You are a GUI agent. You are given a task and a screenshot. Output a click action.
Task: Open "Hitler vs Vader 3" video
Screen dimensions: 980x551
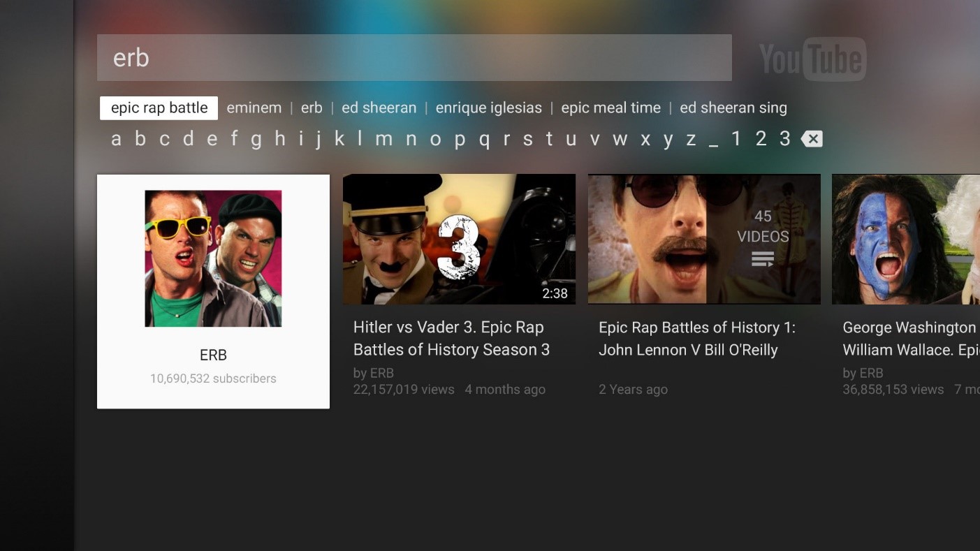tap(459, 239)
